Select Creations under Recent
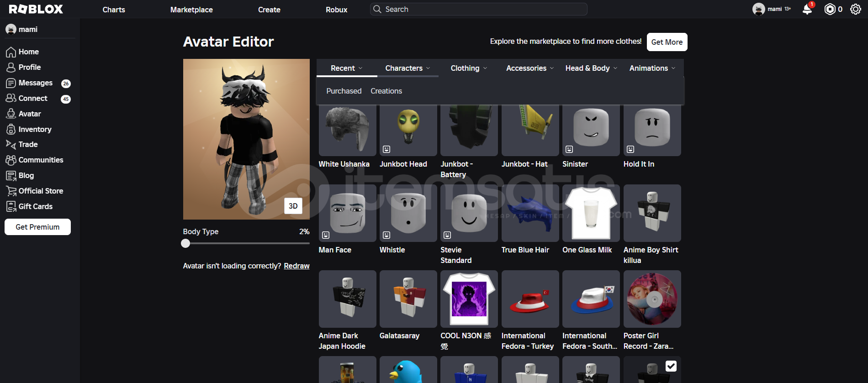 pos(386,91)
